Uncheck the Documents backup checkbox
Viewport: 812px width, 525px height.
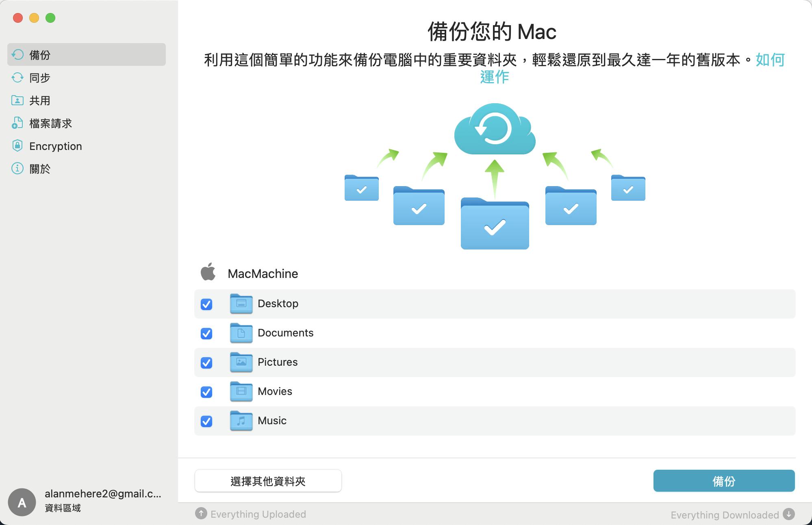tap(206, 333)
